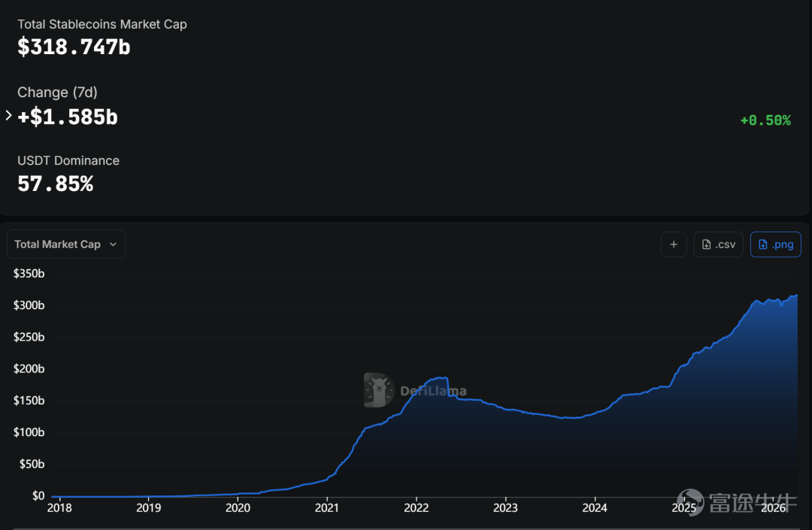Click the +$1.585b weekly change value

[68, 117]
